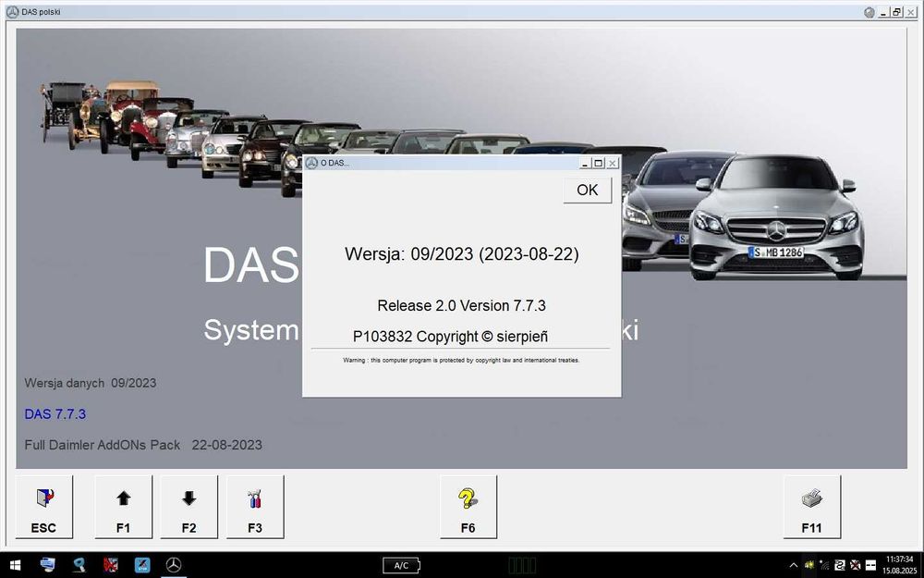Close the O DAS dialog window

[613, 163]
